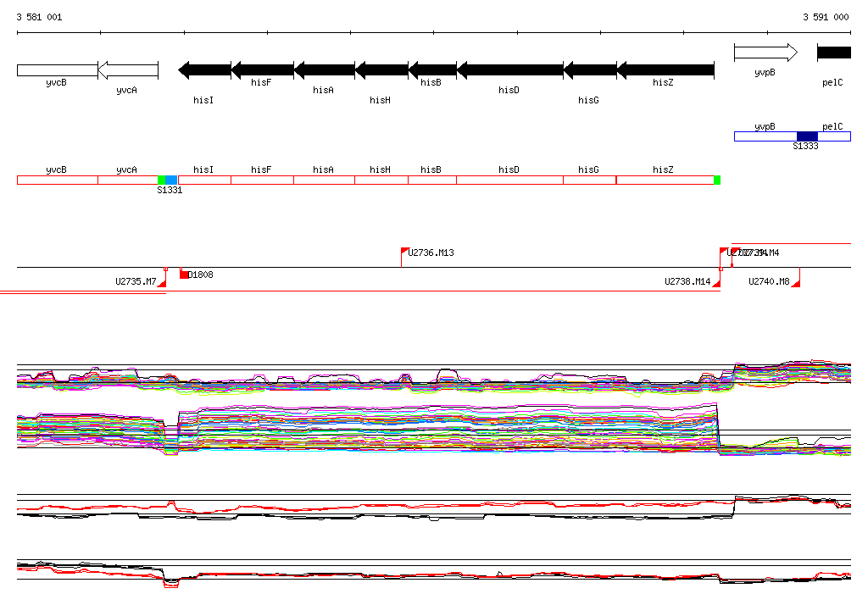Click the yvcB segment in red track
This screenshot has width=868, height=605.
(x=58, y=180)
